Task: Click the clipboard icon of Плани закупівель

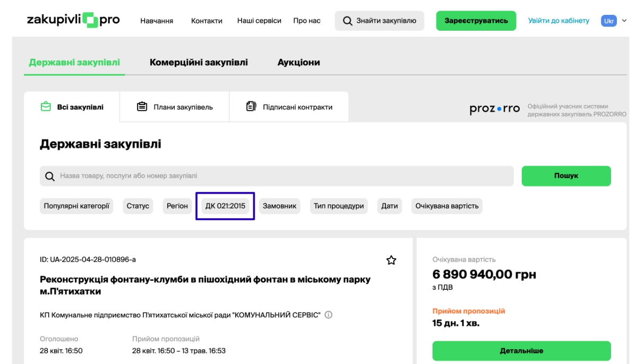Action: 142,107
